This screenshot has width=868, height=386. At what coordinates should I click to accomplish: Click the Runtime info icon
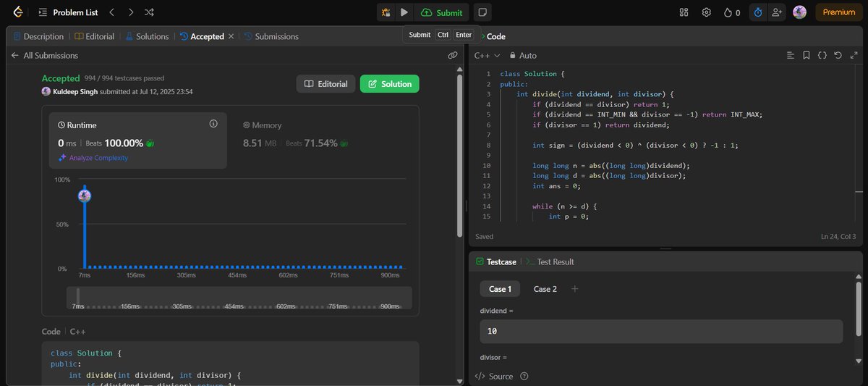[x=213, y=124]
